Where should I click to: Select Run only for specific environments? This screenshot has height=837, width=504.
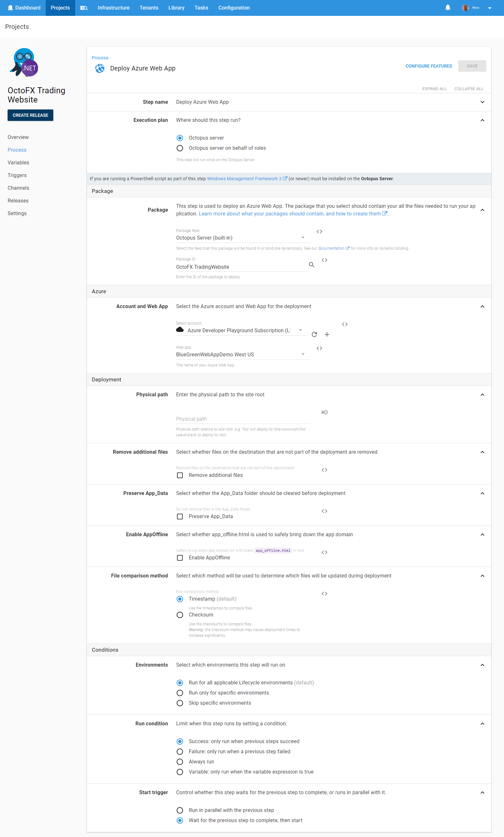[x=180, y=693]
